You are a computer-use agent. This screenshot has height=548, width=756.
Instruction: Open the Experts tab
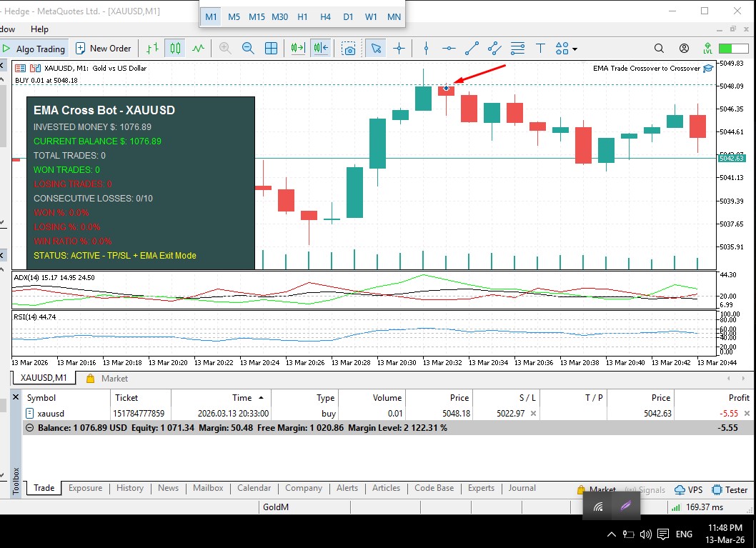pyautogui.click(x=481, y=488)
